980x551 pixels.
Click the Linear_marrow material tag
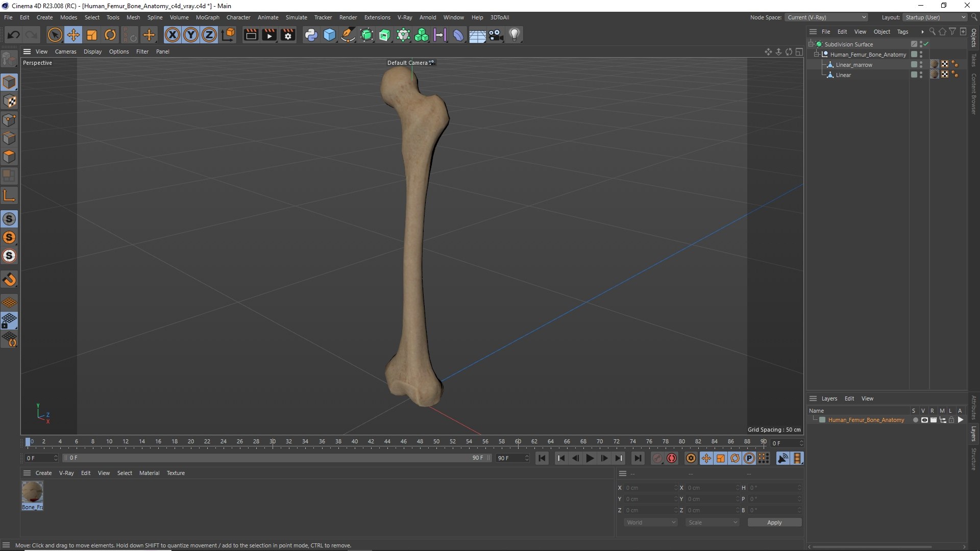click(x=935, y=64)
